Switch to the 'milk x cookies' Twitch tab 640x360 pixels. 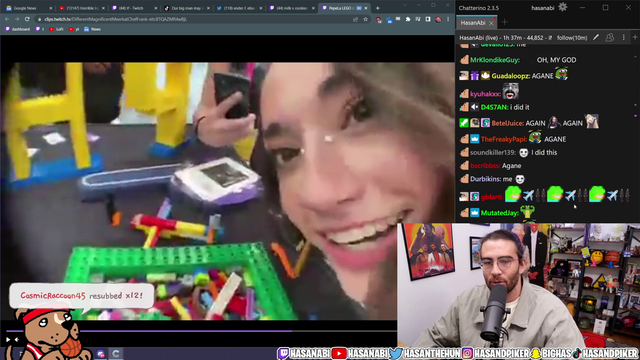point(292,8)
